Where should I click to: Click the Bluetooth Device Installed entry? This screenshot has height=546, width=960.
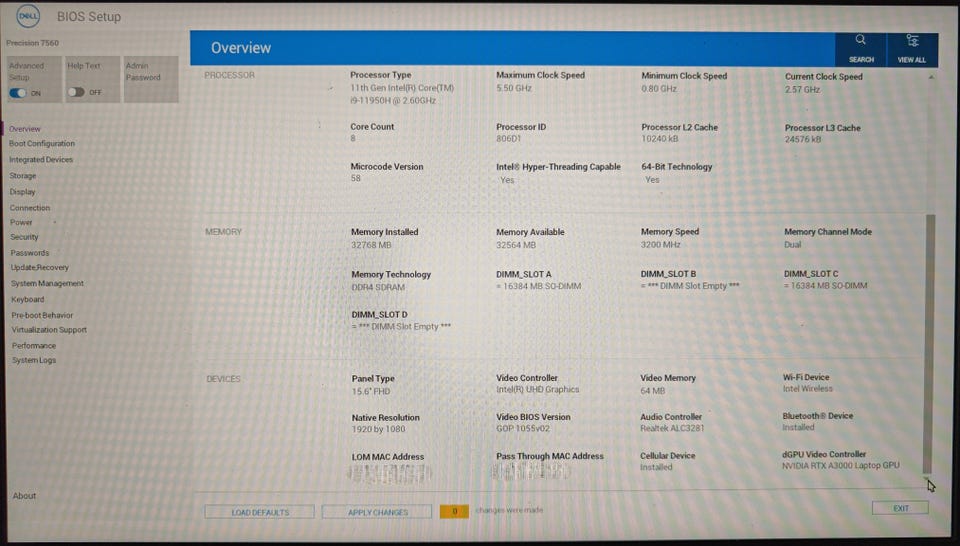(x=798, y=427)
